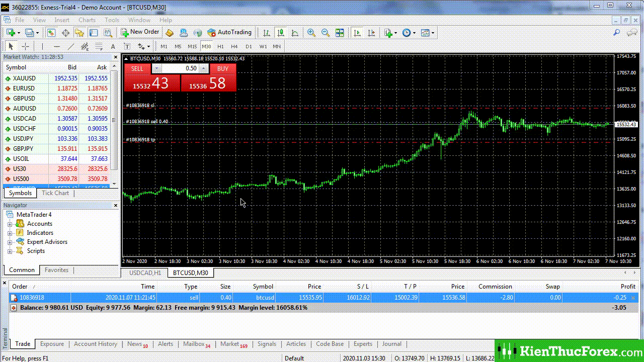This screenshot has width=644, height=362.
Task: Expand the Expert Advisors tree node
Action: pyautogui.click(x=10, y=242)
